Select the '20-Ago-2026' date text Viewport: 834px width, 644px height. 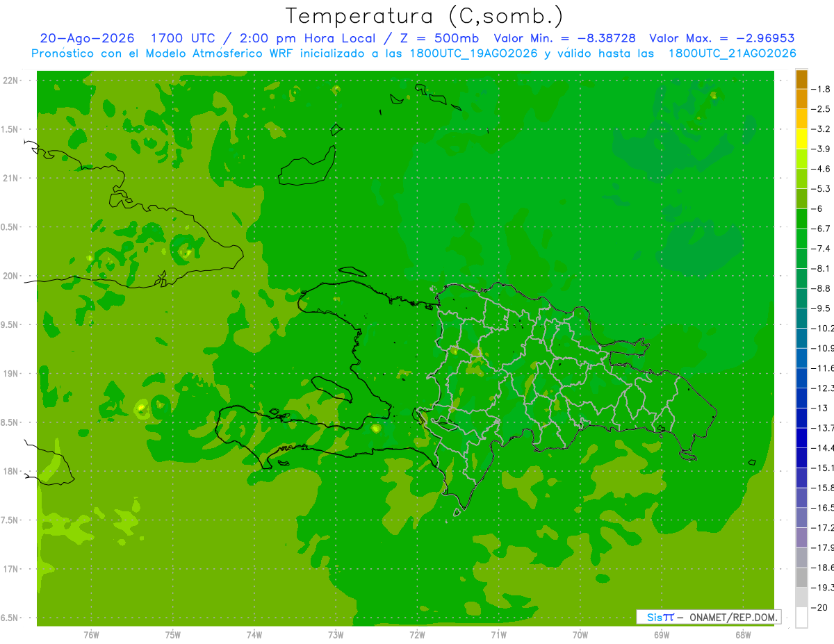click(87, 38)
